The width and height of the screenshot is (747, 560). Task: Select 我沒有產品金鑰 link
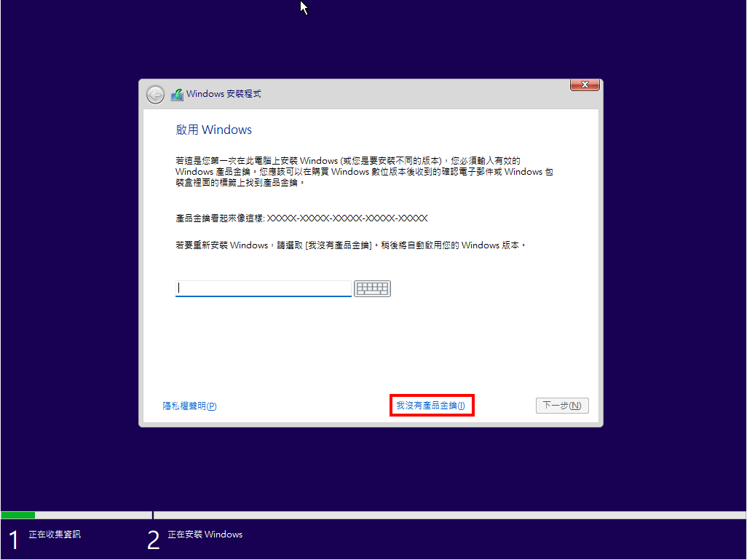point(430,406)
